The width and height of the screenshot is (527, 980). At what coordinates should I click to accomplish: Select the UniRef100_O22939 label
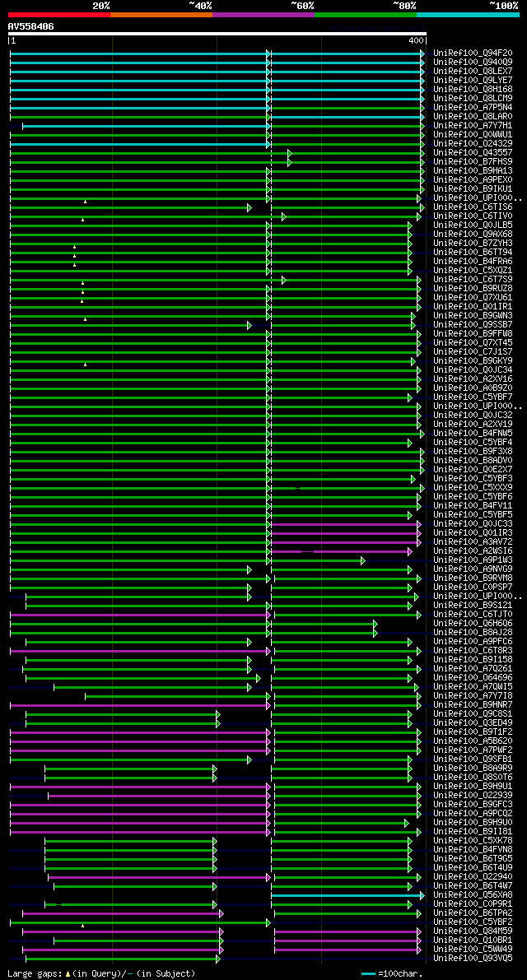[x=473, y=797]
